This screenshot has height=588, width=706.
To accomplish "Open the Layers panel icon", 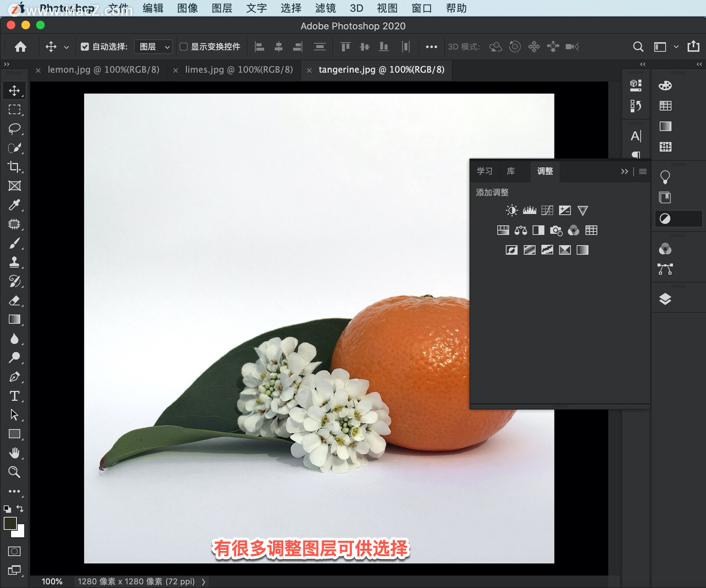I will 665,299.
